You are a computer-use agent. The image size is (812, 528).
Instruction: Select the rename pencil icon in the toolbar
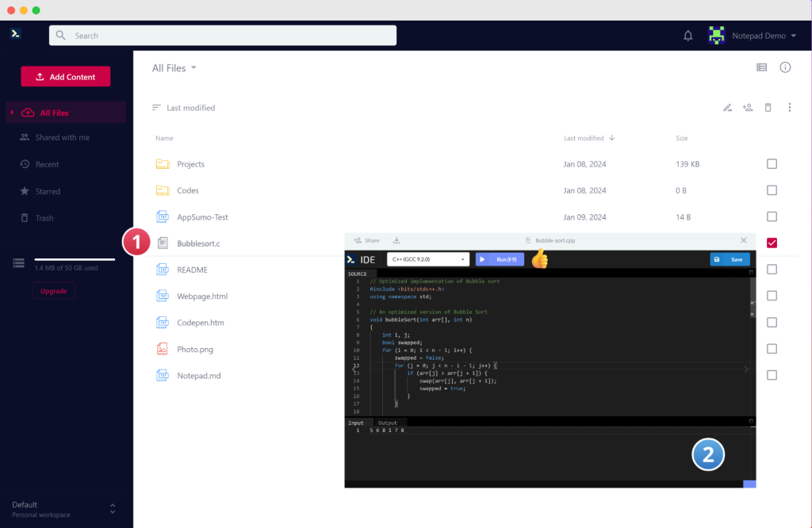727,107
